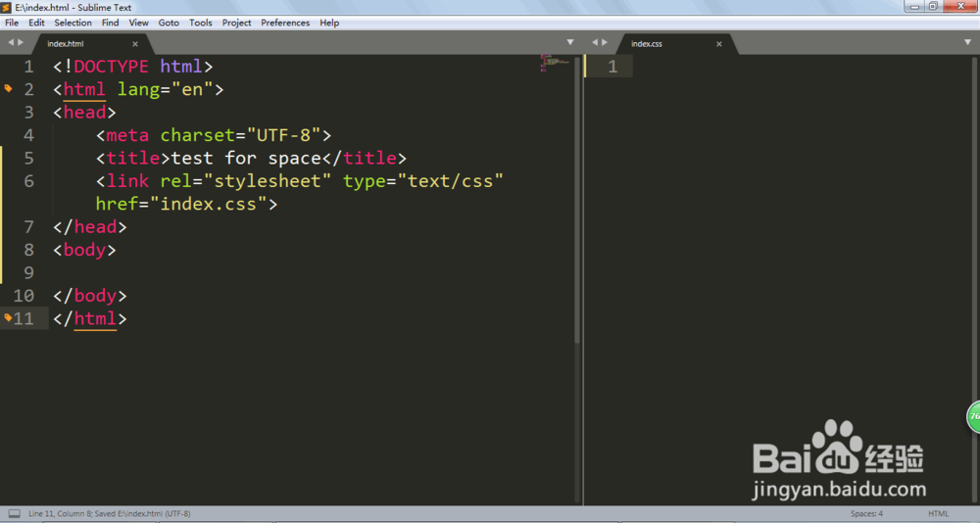Click the minimap in the left pane
The width and height of the screenshot is (980, 523).
pos(555,63)
